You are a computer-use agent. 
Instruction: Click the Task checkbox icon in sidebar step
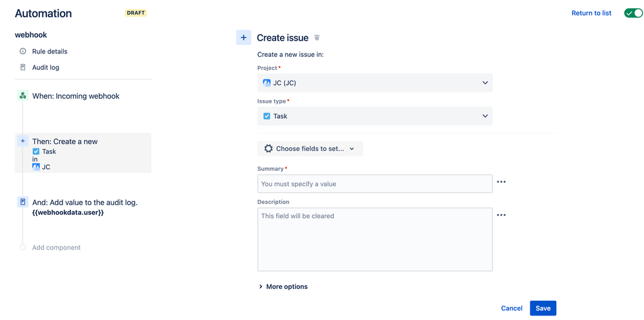click(x=36, y=151)
